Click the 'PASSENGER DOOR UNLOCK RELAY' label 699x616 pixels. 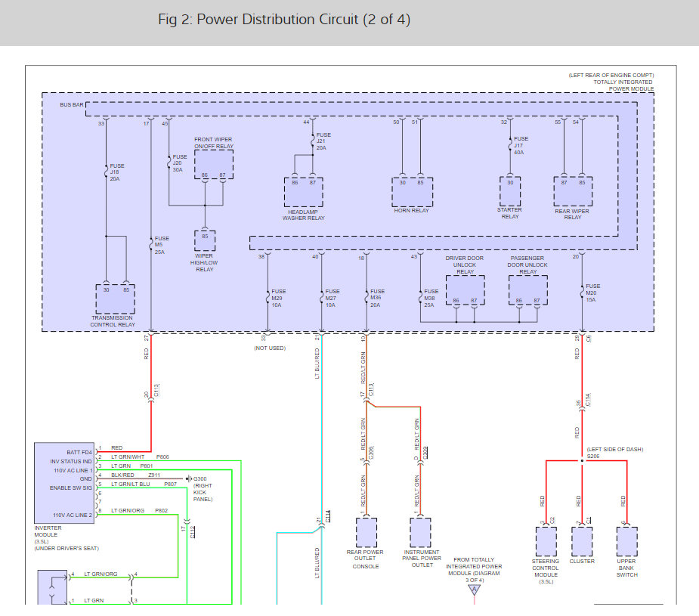coord(527,265)
